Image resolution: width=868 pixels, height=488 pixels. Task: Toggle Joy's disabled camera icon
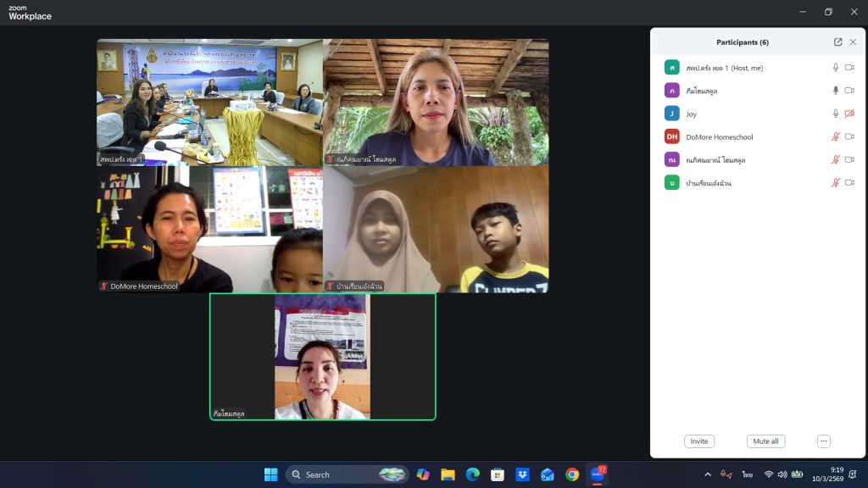click(849, 114)
